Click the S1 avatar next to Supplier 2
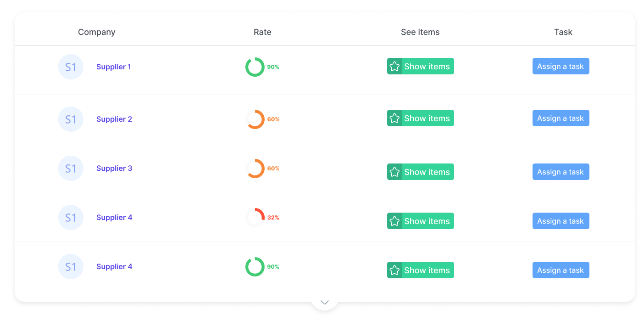The height and width of the screenshot is (321, 644). coord(71,119)
